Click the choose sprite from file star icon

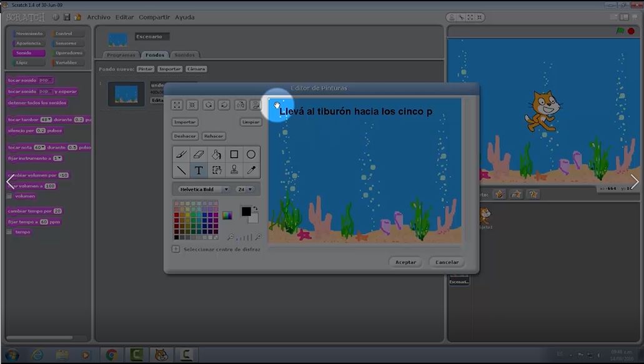(x=517, y=194)
